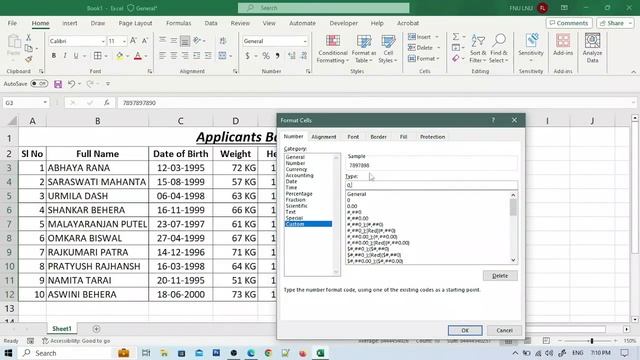
Task: Open the File menu tab
Action: [12, 23]
